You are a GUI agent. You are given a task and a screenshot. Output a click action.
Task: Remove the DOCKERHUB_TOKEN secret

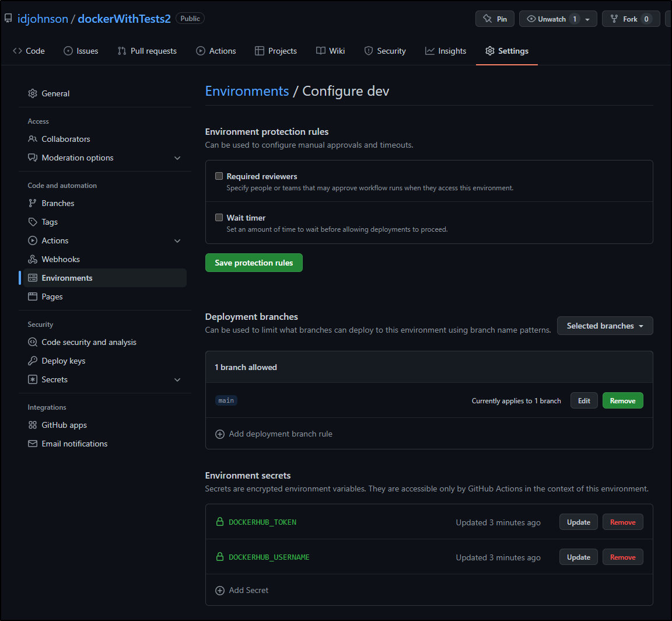[x=623, y=522]
